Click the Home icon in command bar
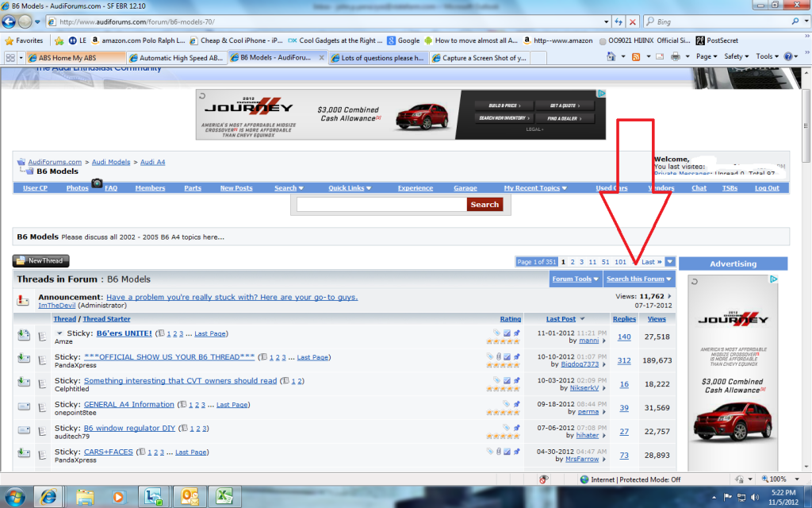 coord(611,56)
